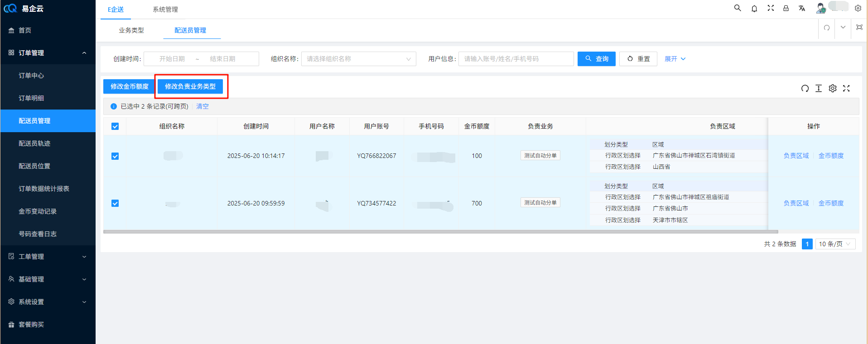Uncheck the row for account YQ766822067
Screen dimensions: 868x344
pos(115,156)
